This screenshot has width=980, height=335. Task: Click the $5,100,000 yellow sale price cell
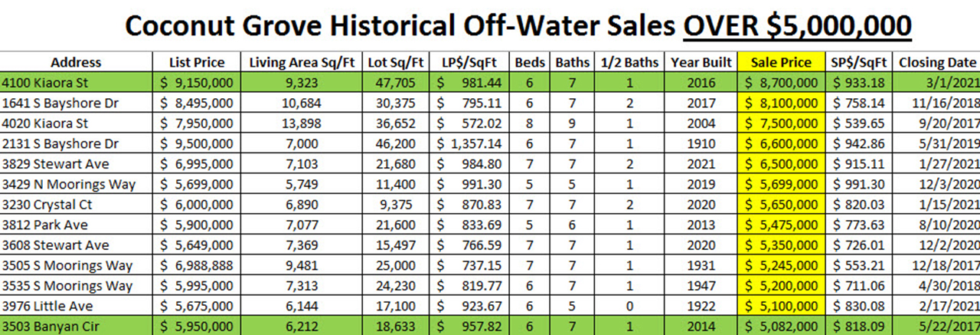pos(781,306)
